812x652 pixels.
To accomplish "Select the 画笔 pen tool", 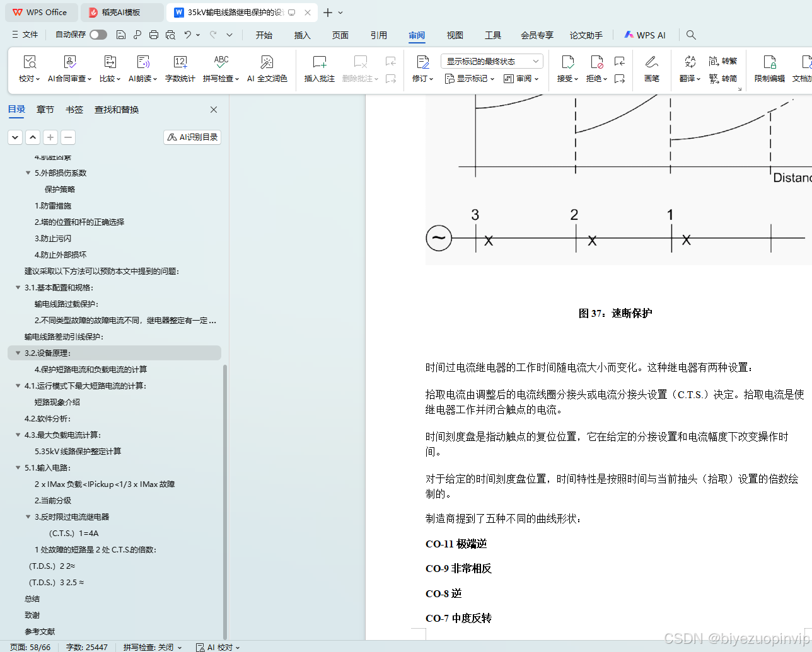I will tap(652, 69).
